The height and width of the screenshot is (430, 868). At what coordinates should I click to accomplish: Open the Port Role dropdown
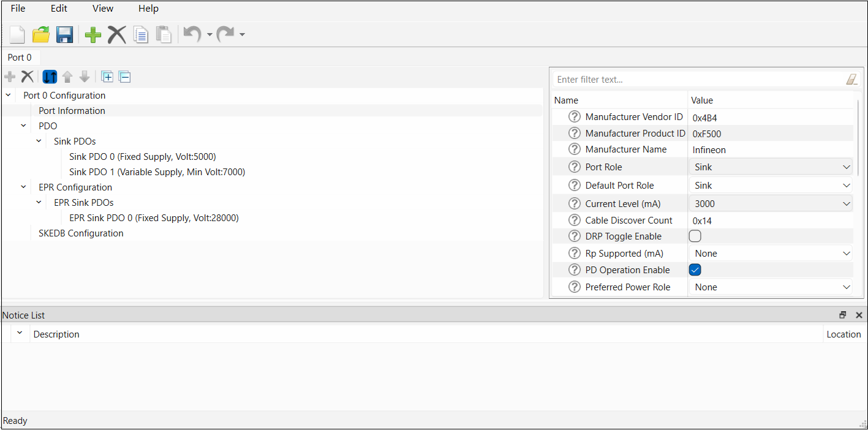coord(771,167)
